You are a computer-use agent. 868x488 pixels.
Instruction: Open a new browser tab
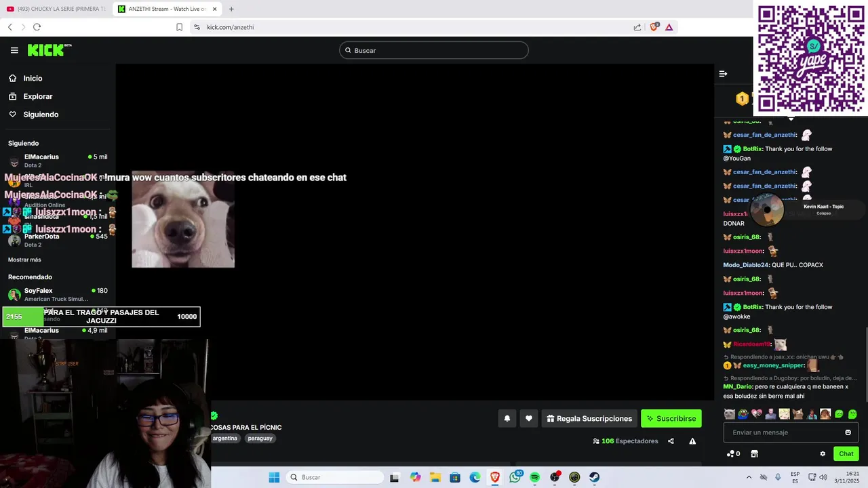231,9
